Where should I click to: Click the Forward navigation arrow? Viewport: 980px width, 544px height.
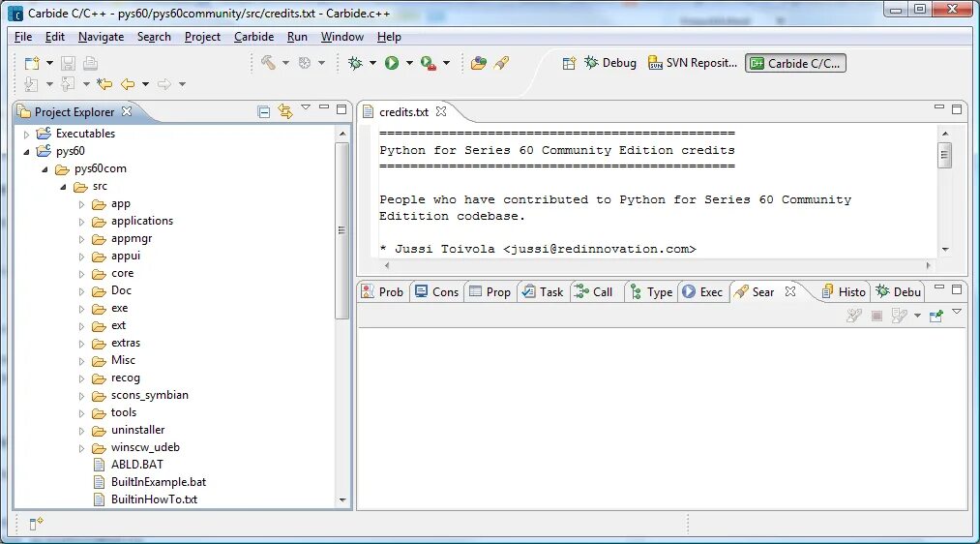pyautogui.click(x=164, y=84)
